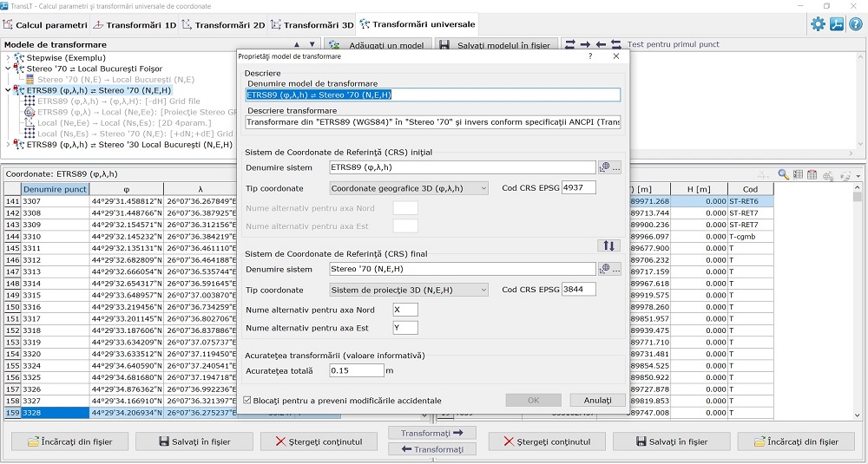
Task: Open the magnifier search icon above the table
Action: (x=783, y=175)
